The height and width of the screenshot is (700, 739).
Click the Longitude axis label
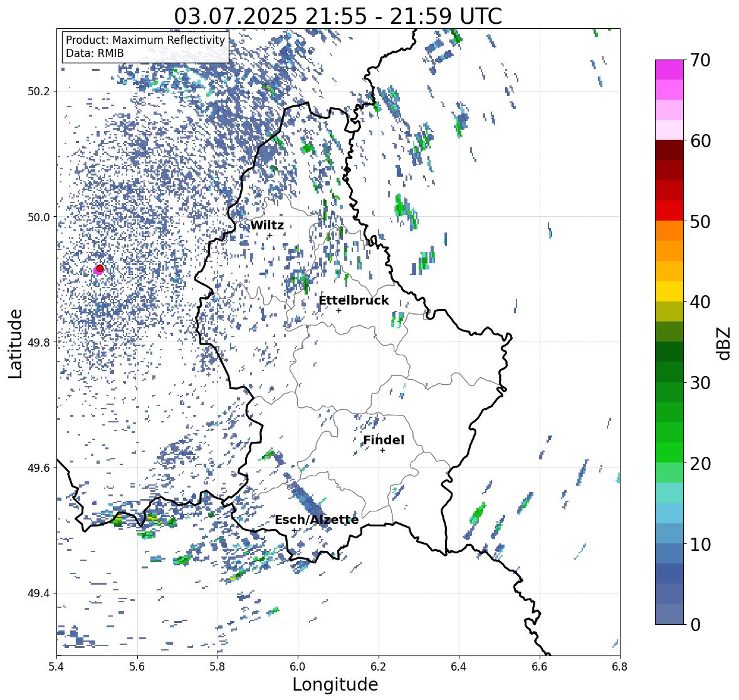[x=335, y=684]
